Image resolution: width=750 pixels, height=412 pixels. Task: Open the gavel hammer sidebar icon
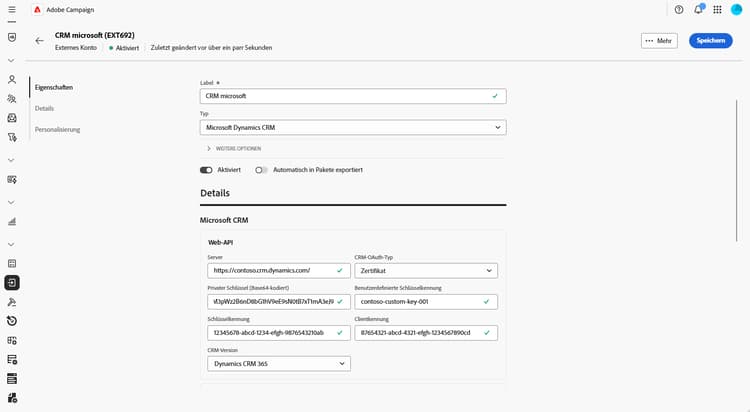pos(12,302)
